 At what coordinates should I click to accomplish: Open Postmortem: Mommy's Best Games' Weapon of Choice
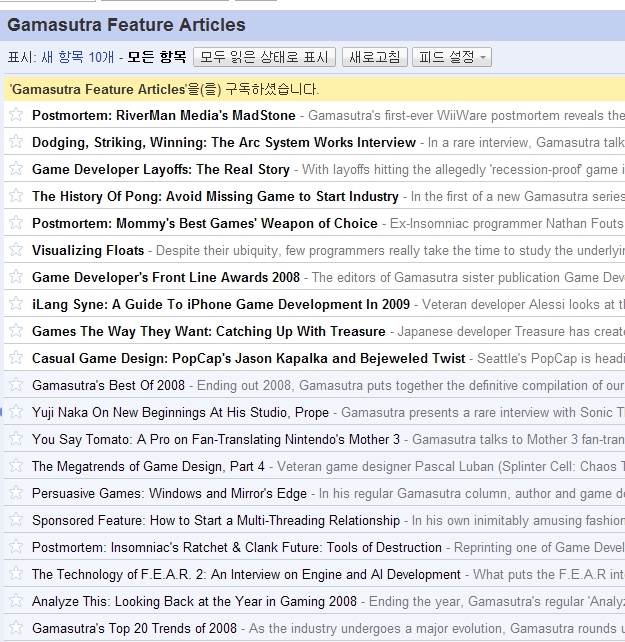205,224
